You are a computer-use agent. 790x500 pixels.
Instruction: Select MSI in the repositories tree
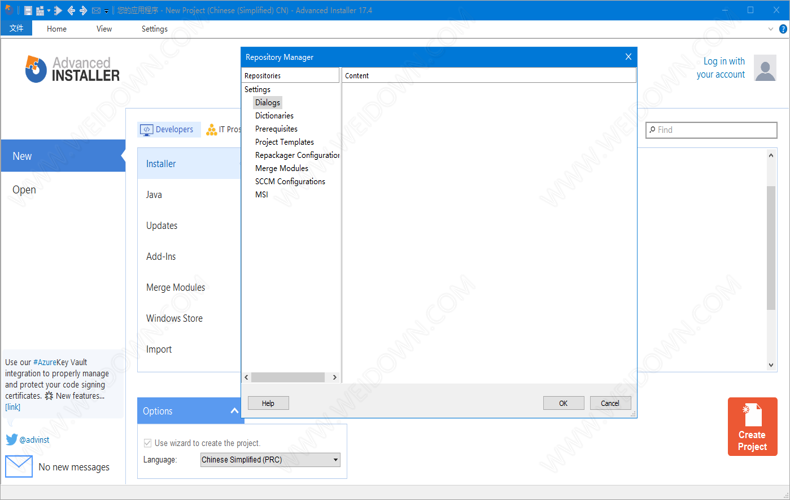tap(261, 194)
